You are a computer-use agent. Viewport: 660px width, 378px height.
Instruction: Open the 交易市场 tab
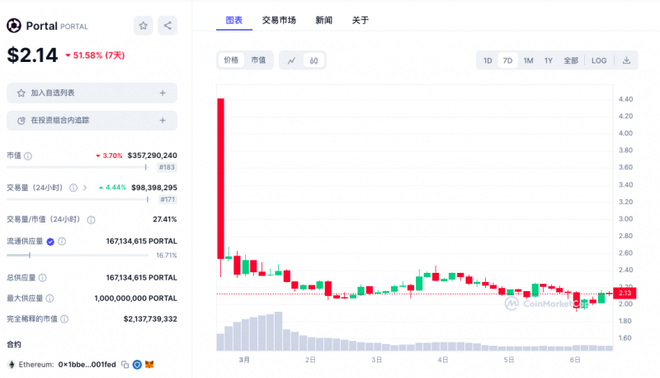point(279,20)
